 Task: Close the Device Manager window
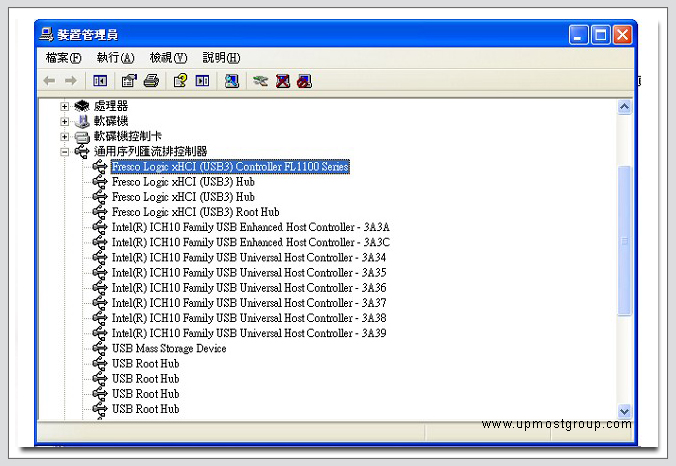623,35
